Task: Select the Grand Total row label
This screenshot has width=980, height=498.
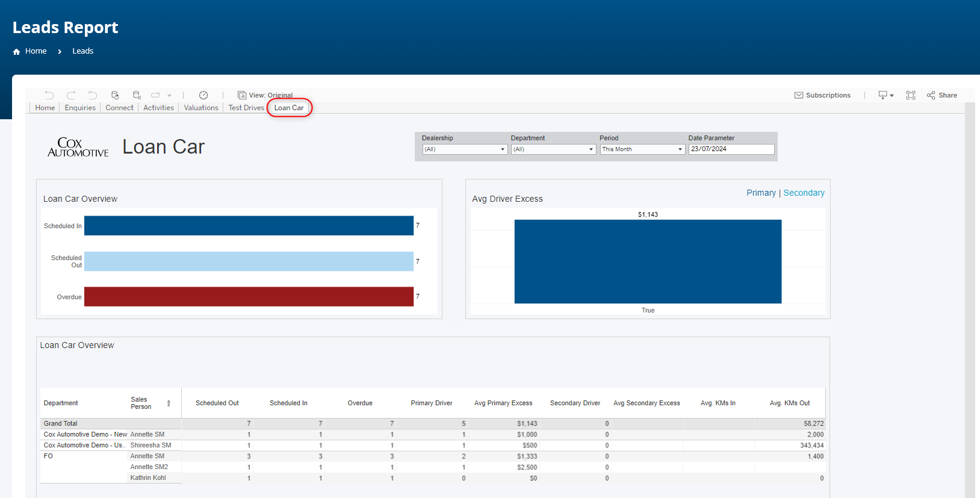Action: (x=60, y=424)
